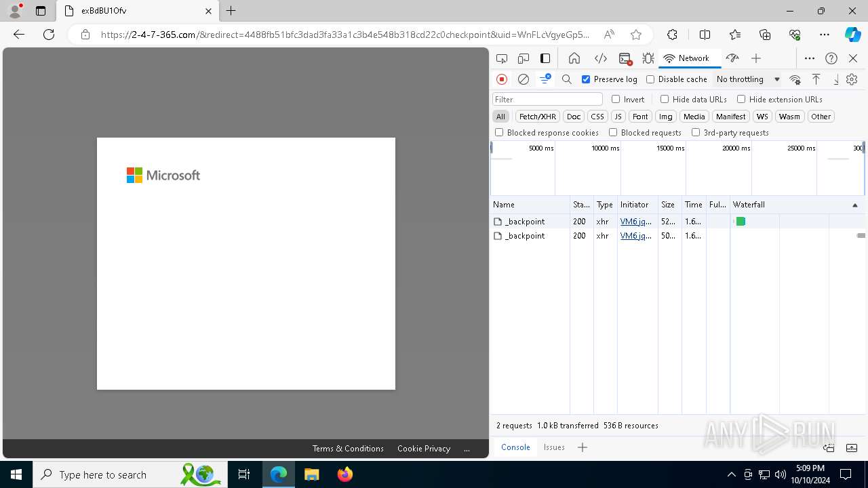Export HAR file download arrow icon
868x488 pixels.
(x=836, y=79)
